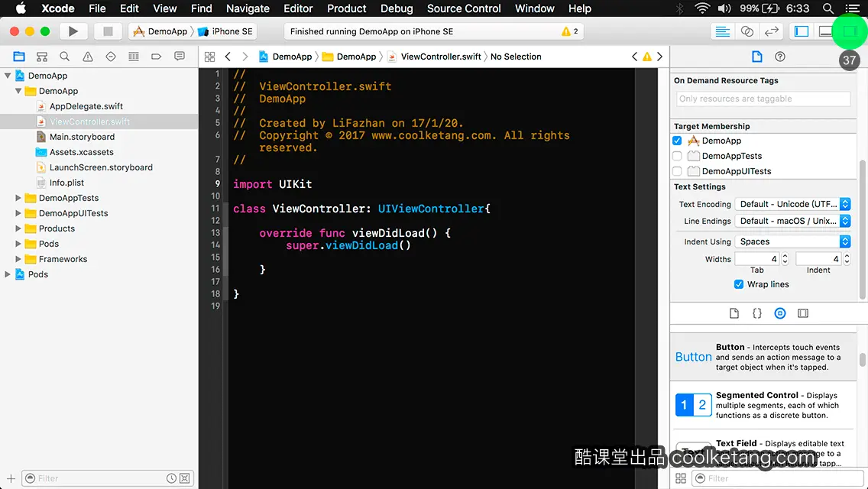Toggle the Navigator panel

pyautogui.click(x=802, y=31)
